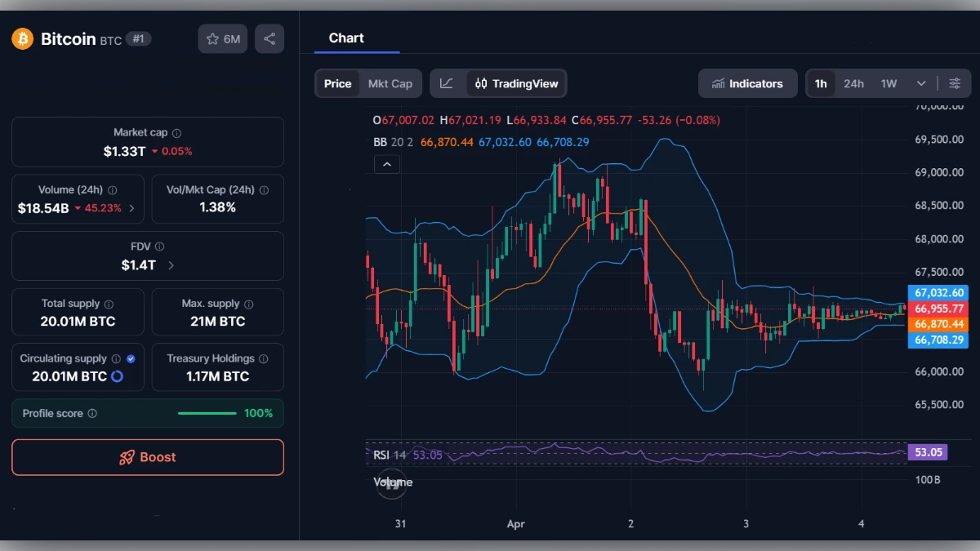Collapse the OHLC legend with the up chevron
980x551 pixels.
pos(386,163)
